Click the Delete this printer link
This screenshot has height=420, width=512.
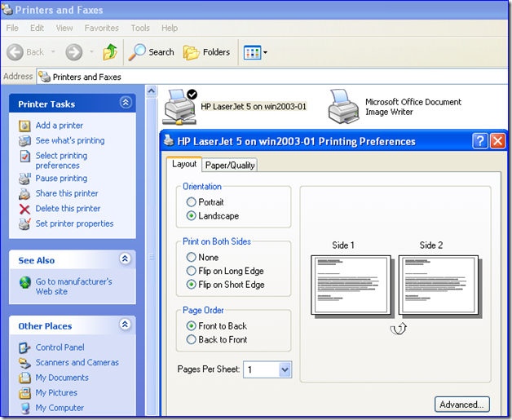tap(68, 209)
